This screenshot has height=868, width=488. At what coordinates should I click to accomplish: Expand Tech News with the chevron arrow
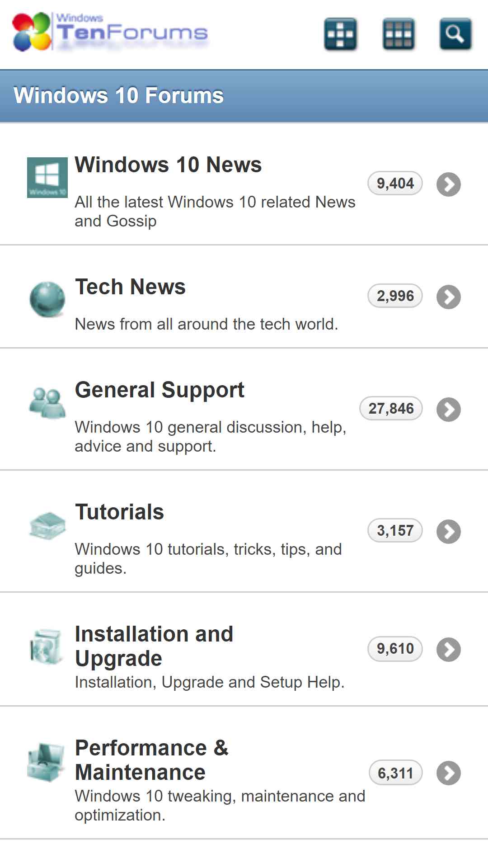(x=449, y=297)
